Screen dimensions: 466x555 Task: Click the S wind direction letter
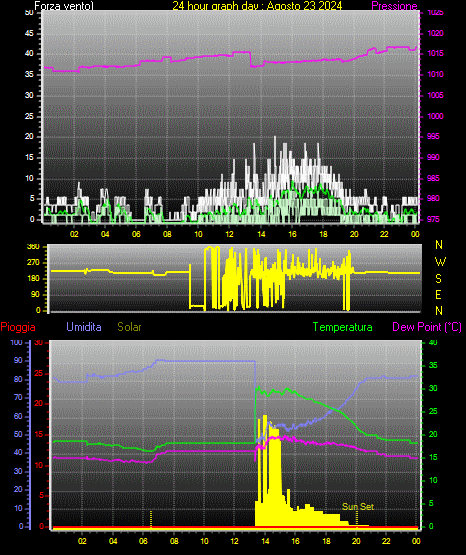pyautogui.click(x=438, y=279)
